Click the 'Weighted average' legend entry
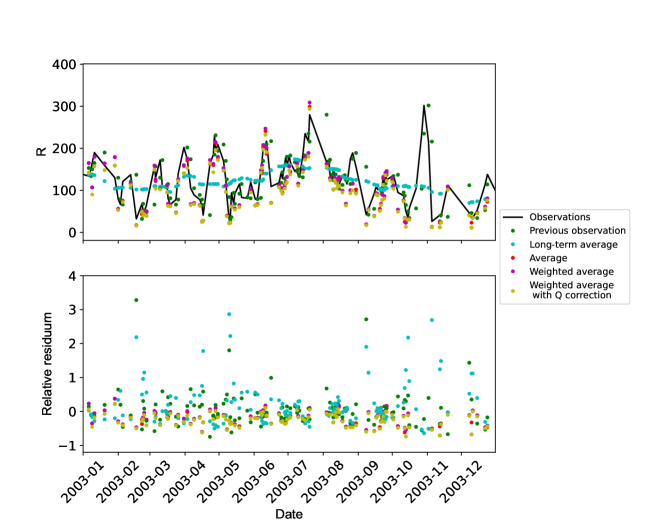The image size is (665, 532). [571, 272]
